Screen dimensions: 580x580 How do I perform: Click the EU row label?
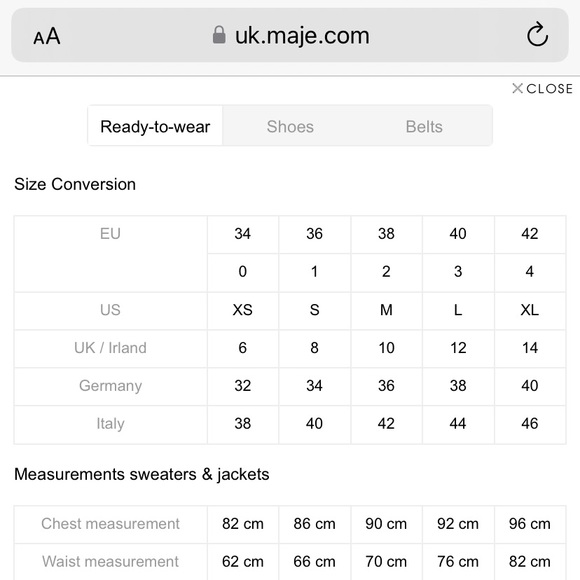click(110, 234)
